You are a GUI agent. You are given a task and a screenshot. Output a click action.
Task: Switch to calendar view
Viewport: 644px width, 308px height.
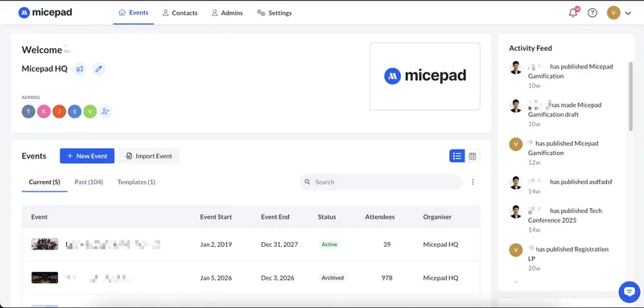(473, 156)
